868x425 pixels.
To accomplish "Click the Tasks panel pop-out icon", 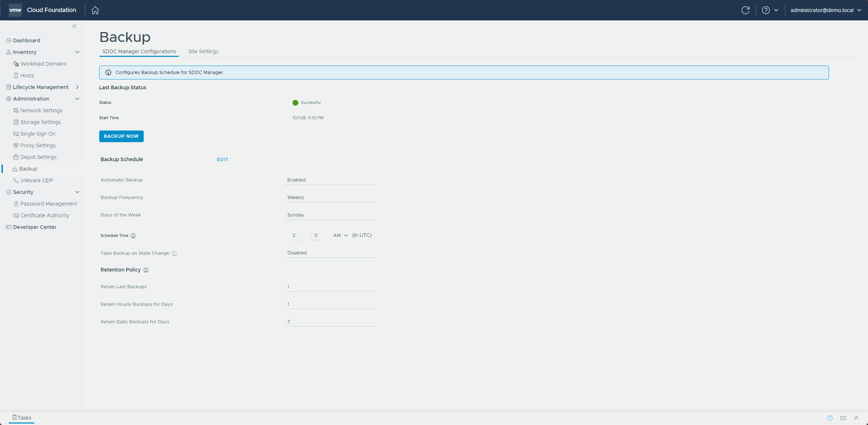I will click(x=843, y=418).
